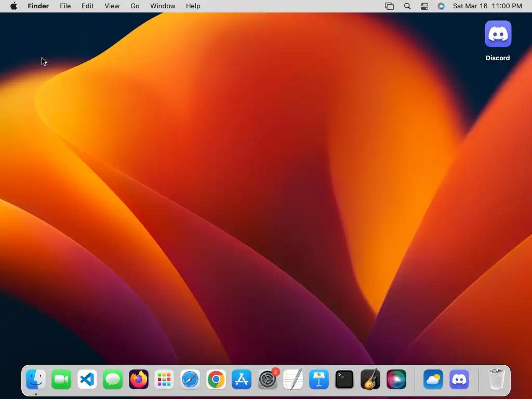Click the date and time clock

[487, 6]
